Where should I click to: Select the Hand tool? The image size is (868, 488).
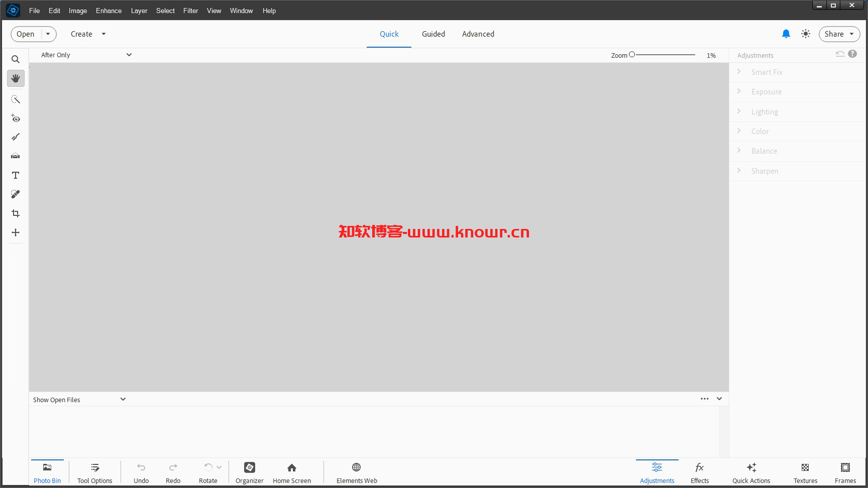pos(16,78)
